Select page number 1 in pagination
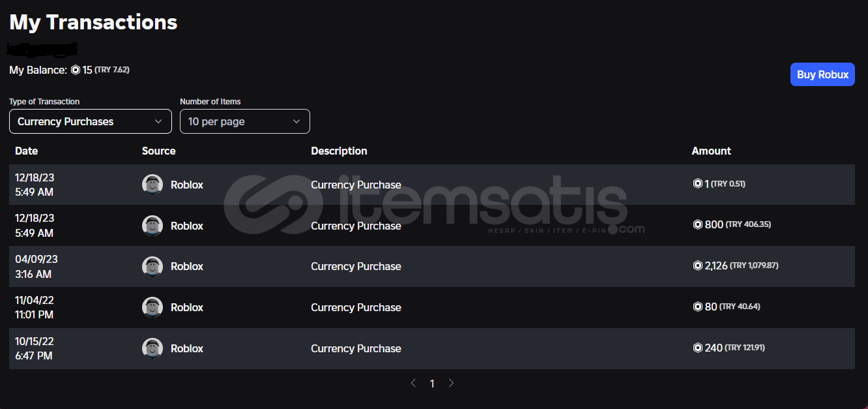The width and height of the screenshot is (868, 409). tap(432, 384)
